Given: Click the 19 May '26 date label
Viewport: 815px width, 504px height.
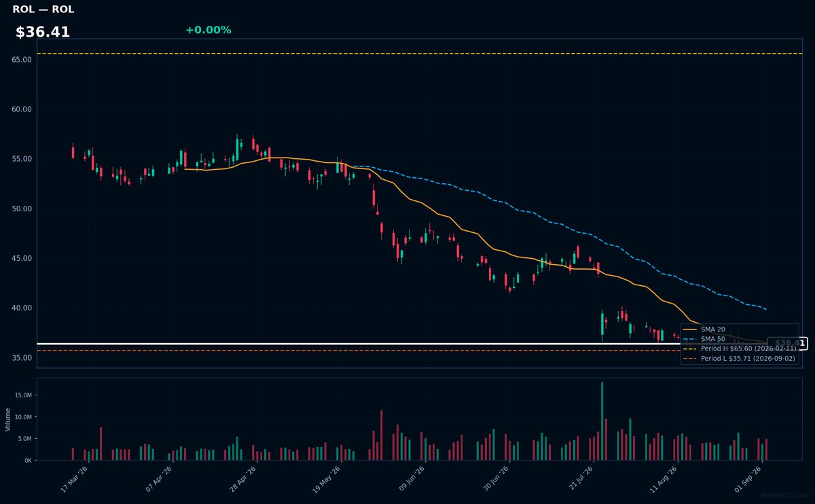Looking at the screenshot, I should (x=327, y=479).
